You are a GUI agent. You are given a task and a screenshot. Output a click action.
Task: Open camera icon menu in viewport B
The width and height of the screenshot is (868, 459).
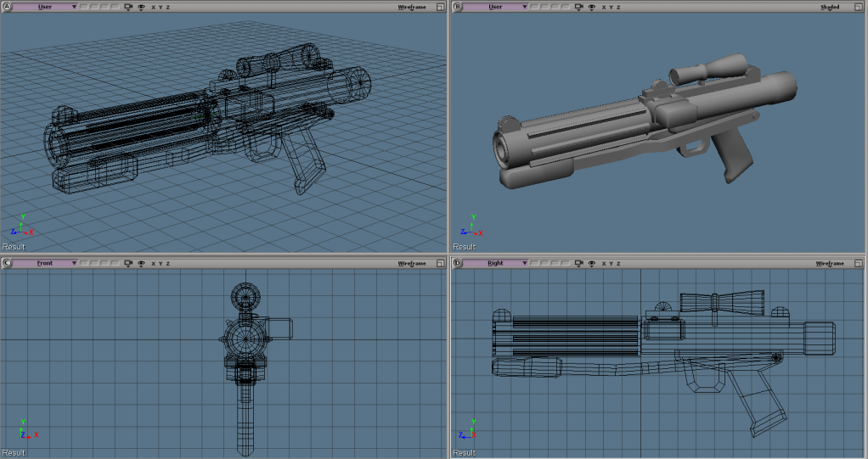[x=579, y=7]
